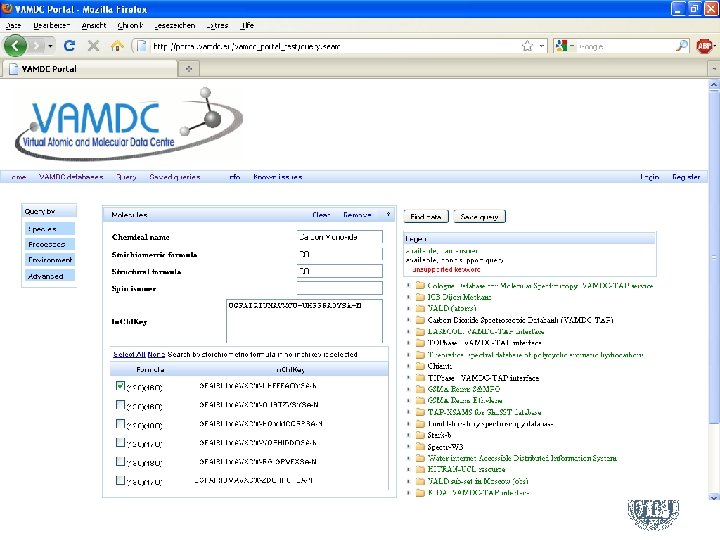This screenshot has width=720, height=540.
Task: Open the Extras menu
Action: 217,25
